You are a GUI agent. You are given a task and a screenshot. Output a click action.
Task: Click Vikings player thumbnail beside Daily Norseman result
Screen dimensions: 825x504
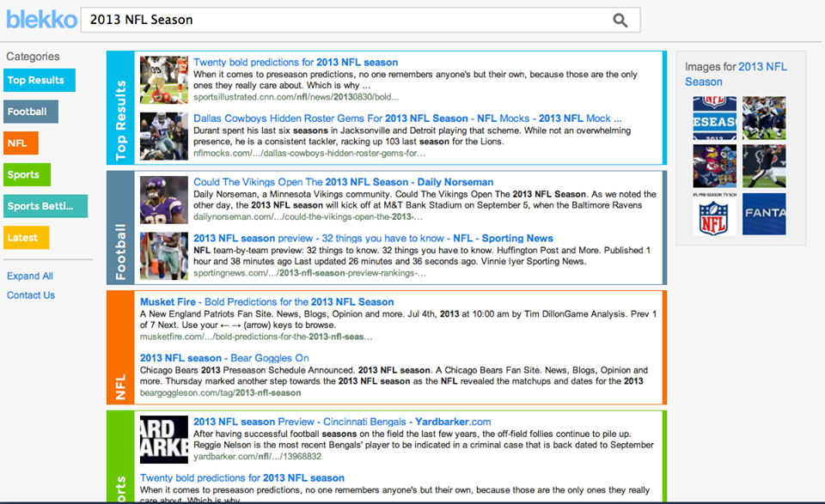click(164, 200)
